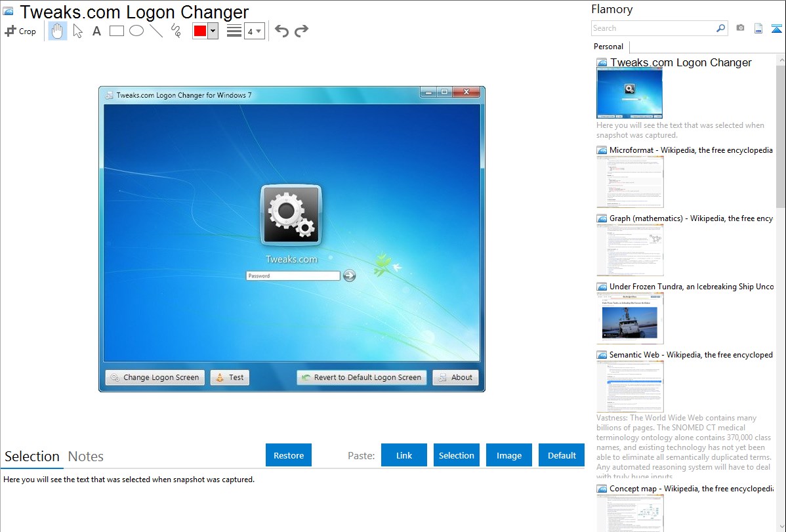Viewport: 786px width, 532px height.
Task: Click the Password field in preview
Action: (x=293, y=276)
